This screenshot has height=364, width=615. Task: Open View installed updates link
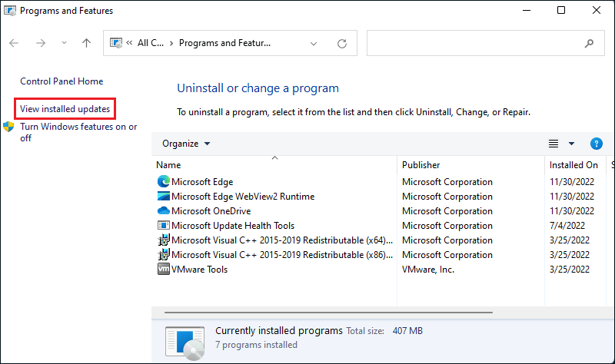65,109
